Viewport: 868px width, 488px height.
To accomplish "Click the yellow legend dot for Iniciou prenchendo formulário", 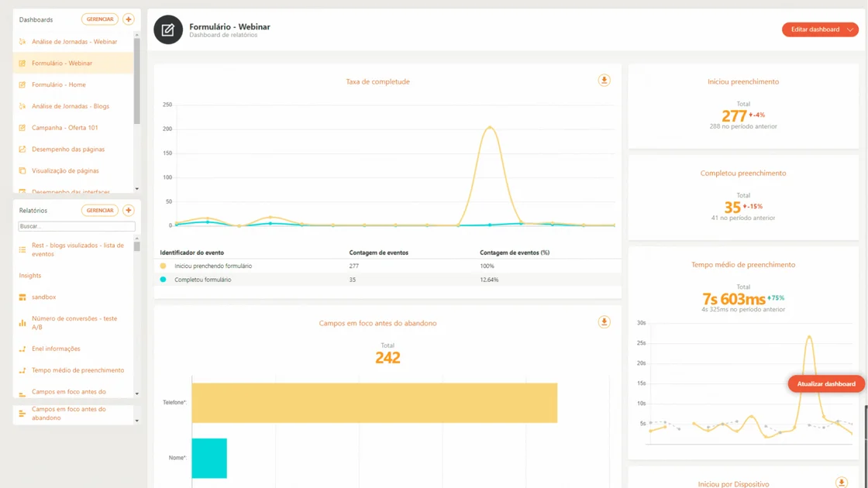I will (163, 266).
